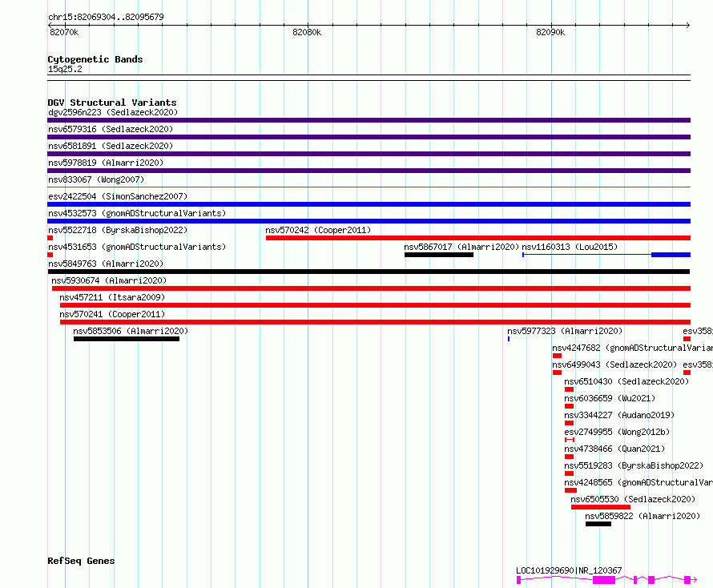
Task: Click esv2749955 (Wong2012b) label
Action: tap(617, 432)
